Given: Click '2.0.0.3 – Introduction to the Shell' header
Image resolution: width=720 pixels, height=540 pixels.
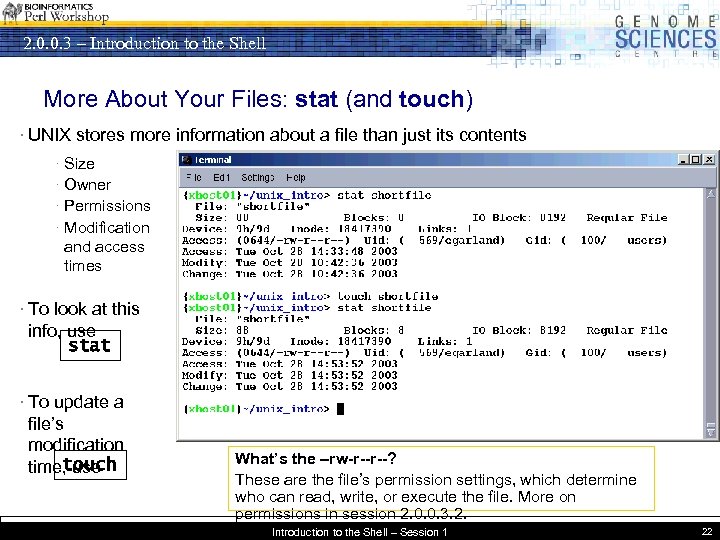Looking at the screenshot, I should [145, 43].
